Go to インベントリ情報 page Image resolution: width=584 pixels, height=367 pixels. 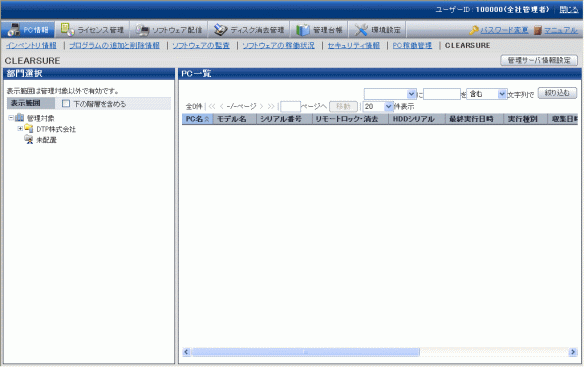pyautogui.click(x=31, y=45)
